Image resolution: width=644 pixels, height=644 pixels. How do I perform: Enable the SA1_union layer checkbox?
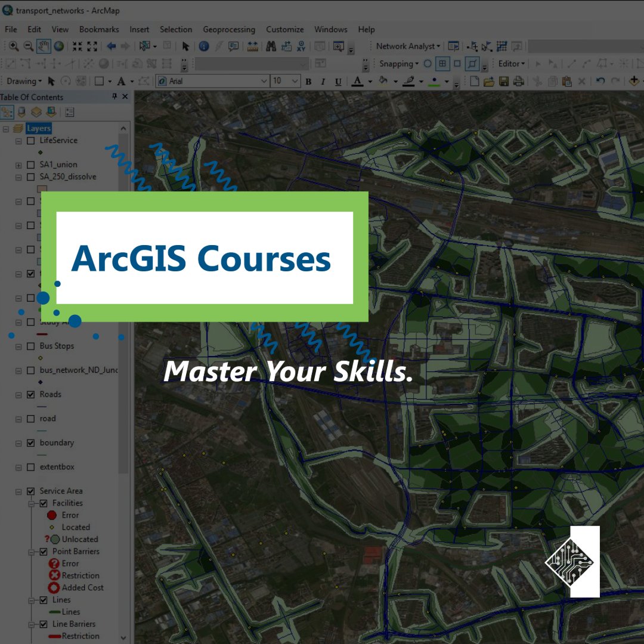coord(31,165)
